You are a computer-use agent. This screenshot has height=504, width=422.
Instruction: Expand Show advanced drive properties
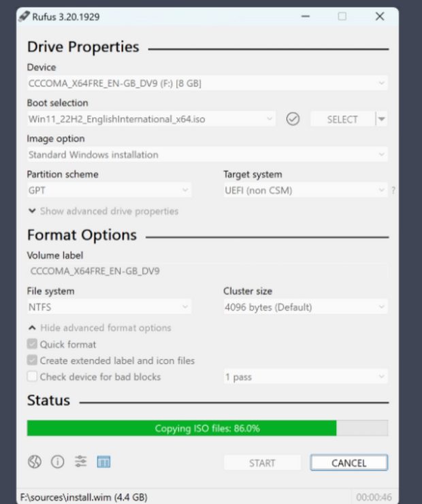point(103,211)
